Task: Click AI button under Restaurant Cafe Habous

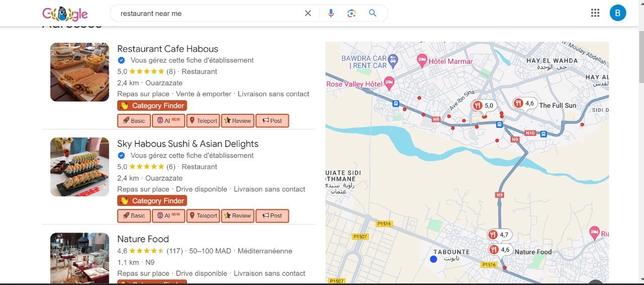Action: pos(168,121)
